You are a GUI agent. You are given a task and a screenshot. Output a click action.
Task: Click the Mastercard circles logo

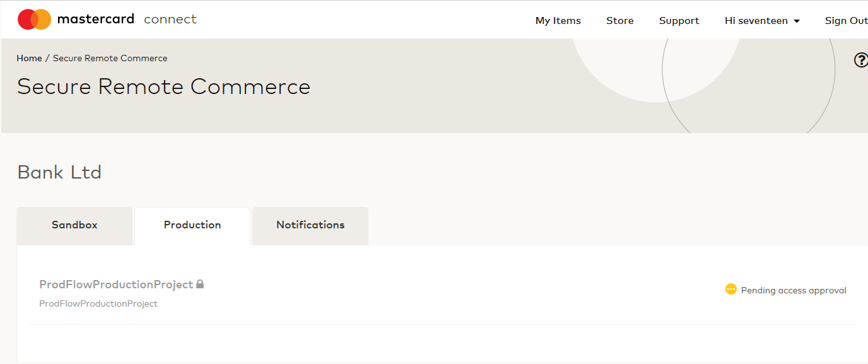35,20
